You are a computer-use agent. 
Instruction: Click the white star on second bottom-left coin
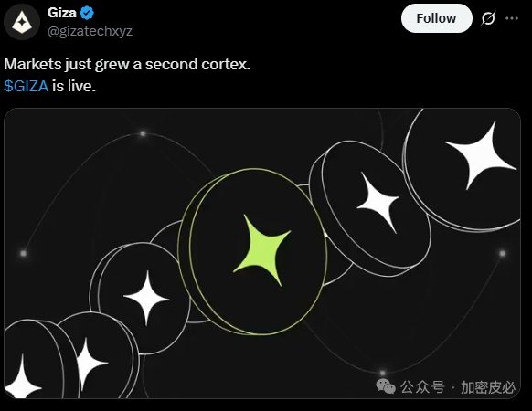(x=90, y=364)
